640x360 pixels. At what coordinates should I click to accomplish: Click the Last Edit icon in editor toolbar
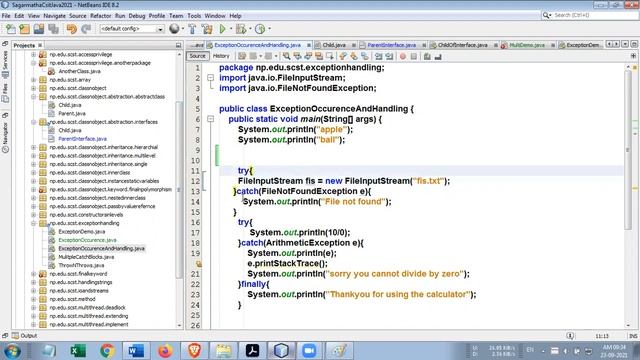(242, 56)
